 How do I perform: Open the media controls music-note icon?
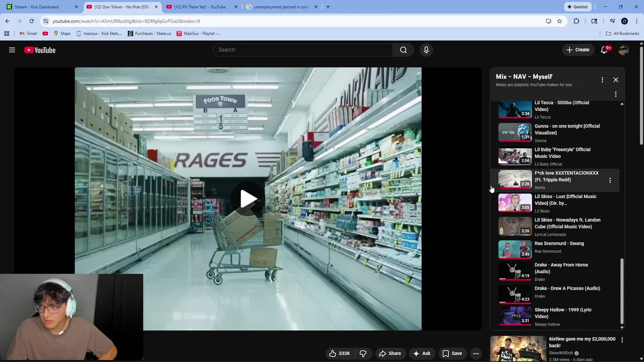612,21
